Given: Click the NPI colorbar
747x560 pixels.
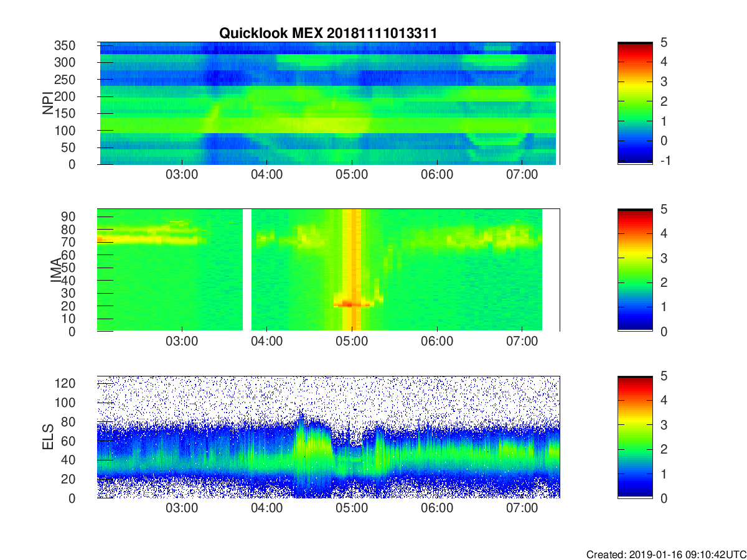Looking at the screenshot, I should point(635,103).
